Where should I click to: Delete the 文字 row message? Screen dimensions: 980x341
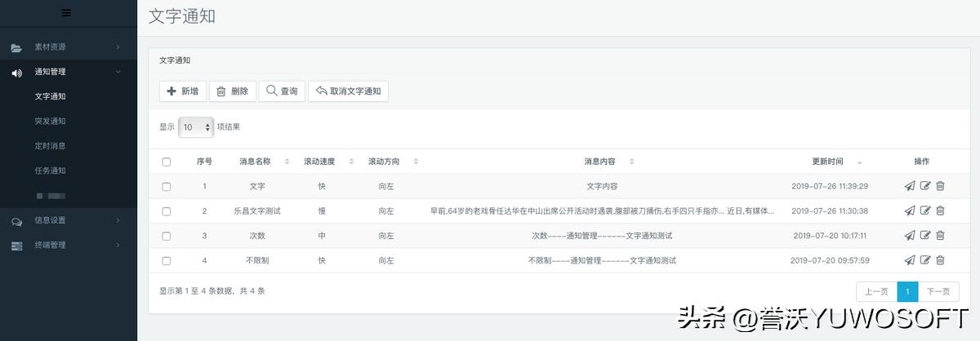coord(940,186)
